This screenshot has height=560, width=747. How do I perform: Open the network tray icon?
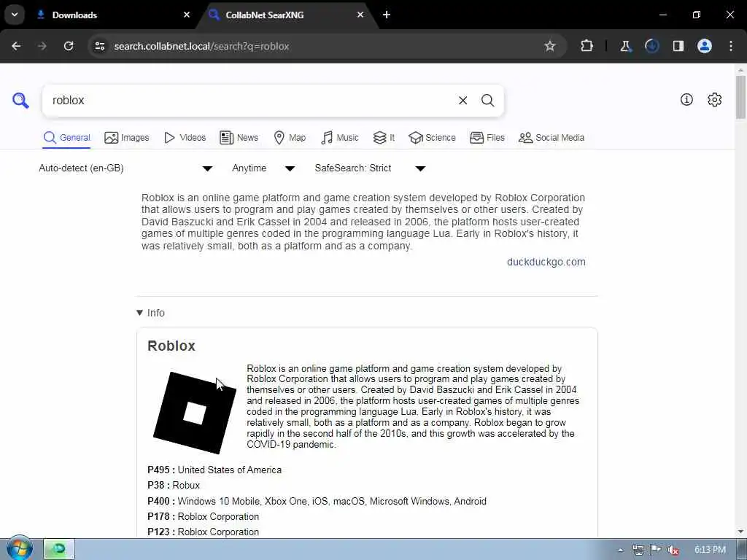[638, 550]
